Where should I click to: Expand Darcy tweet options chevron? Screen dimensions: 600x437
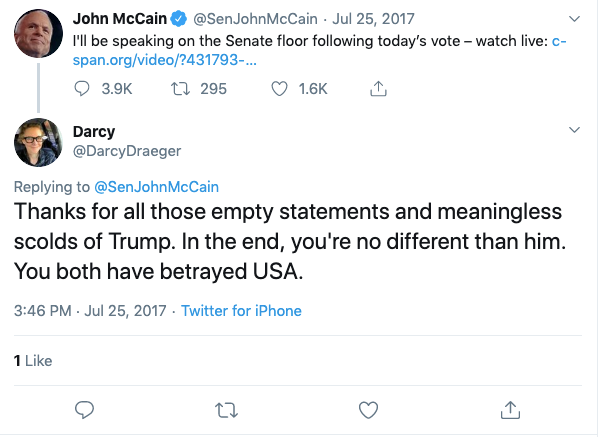coord(575,130)
